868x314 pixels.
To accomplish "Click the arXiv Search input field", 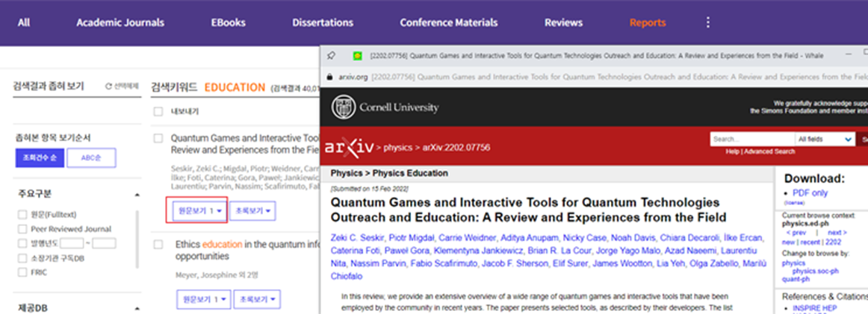I will click(x=751, y=139).
